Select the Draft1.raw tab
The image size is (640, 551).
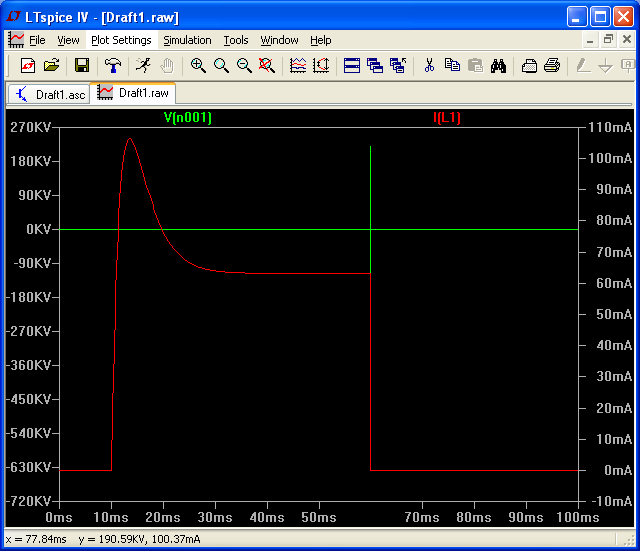coord(133,93)
